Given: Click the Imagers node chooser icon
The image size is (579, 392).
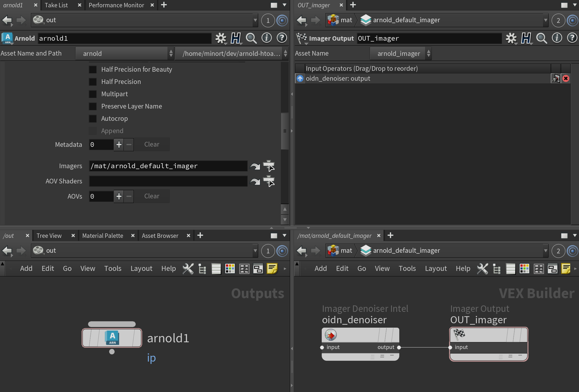Looking at the screenshot, I should coord(269,166).
